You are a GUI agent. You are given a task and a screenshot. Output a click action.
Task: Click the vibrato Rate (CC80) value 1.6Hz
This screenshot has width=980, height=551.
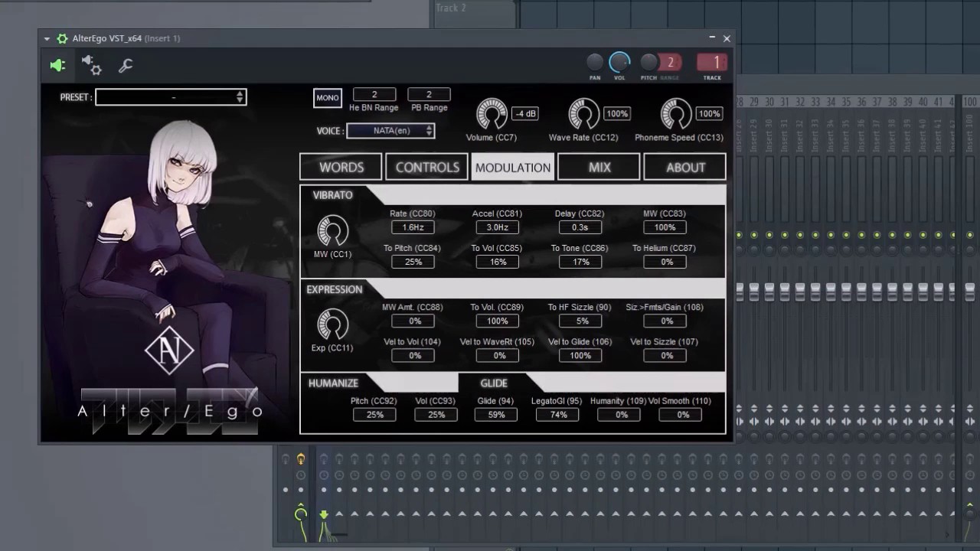[413, 227]
